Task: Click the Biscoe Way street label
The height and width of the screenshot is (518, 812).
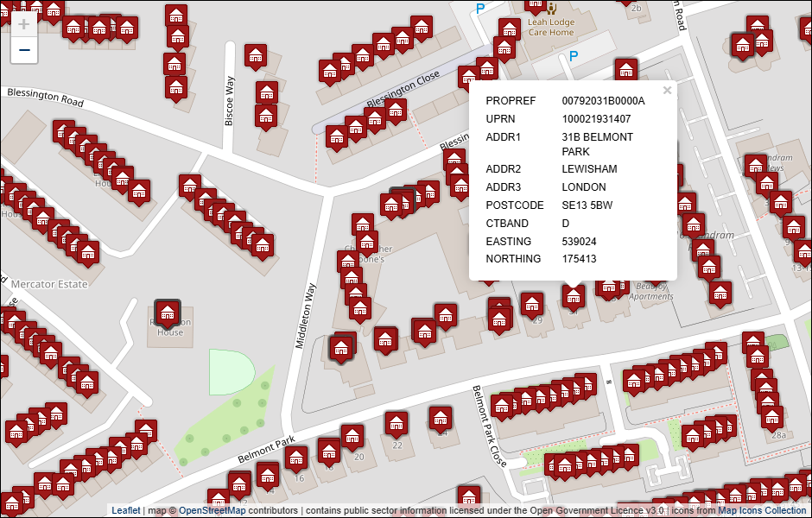Action: pos(230,101)
